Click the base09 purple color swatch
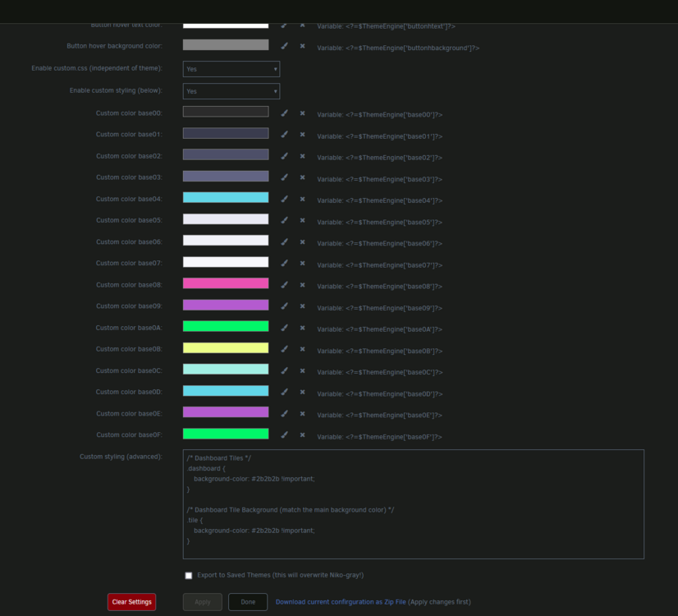Screen dimensions: 678x616 (x=226, y=305)
